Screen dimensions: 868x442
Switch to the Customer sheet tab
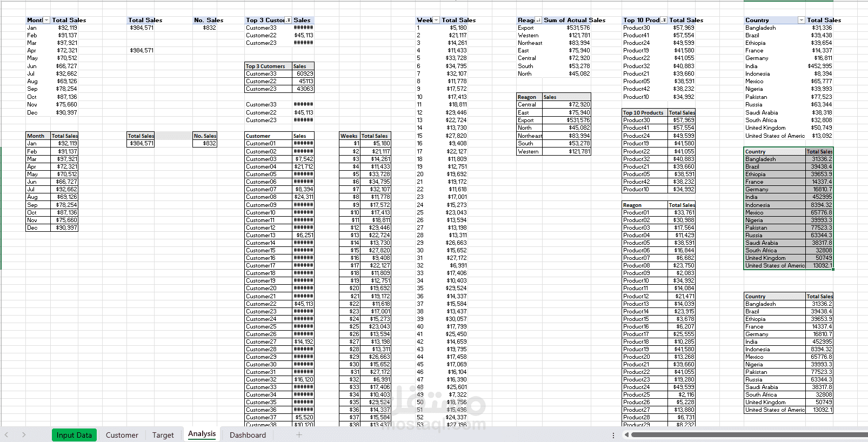pyautogui.click(x=122, y=435)
